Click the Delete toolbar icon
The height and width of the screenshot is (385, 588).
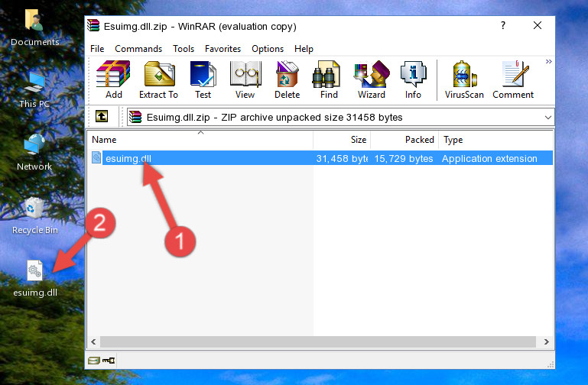[x=287, y=79]
